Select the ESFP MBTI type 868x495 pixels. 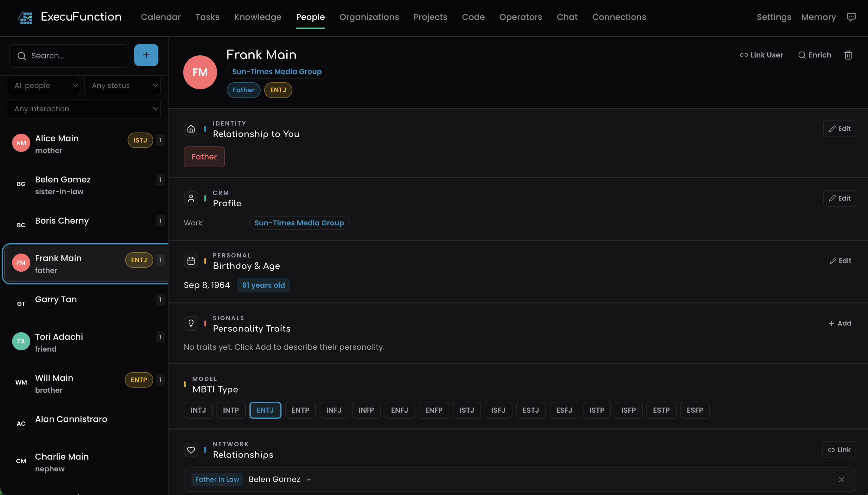click(x=694, y=410)
